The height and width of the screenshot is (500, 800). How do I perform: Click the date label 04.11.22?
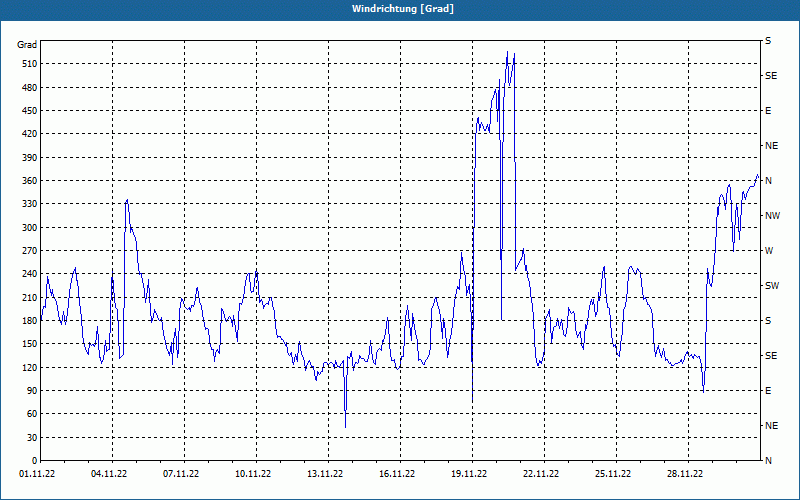(x=109, y=473)
